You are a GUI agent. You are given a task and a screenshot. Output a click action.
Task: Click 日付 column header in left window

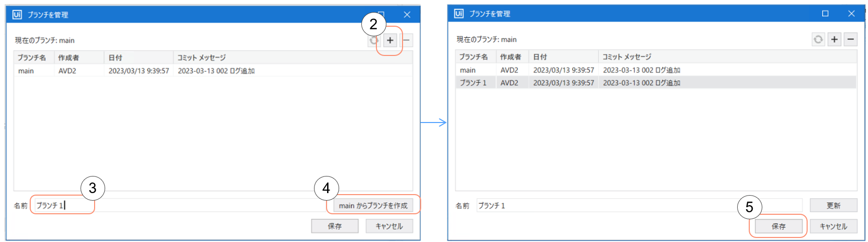coord(138,57)
